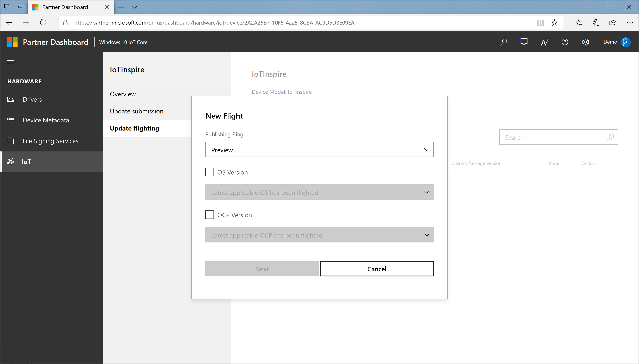Enable the OS Version checkbox
The width and height of the screenshot is (639, 364).
[209, 172]
